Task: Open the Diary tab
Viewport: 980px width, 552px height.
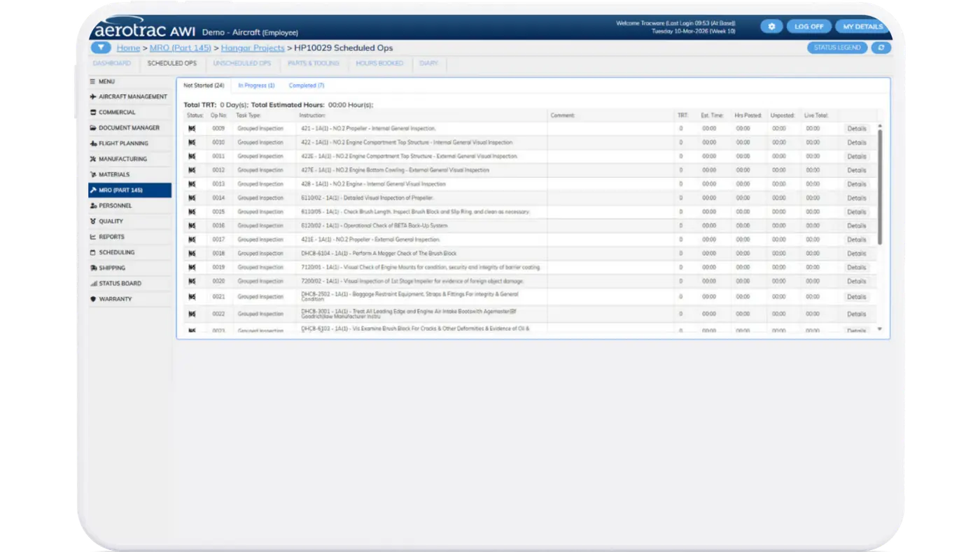Action: coord(428,64)
